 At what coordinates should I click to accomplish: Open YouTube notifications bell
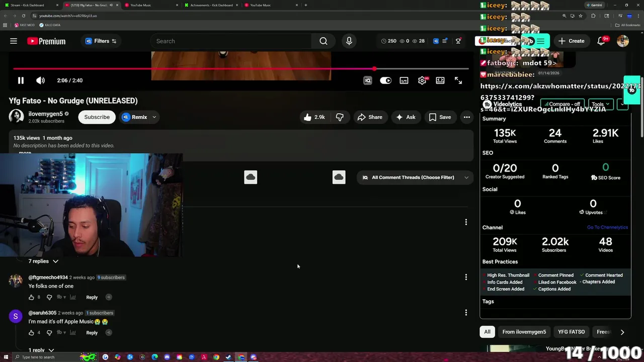tap(601, 41)
